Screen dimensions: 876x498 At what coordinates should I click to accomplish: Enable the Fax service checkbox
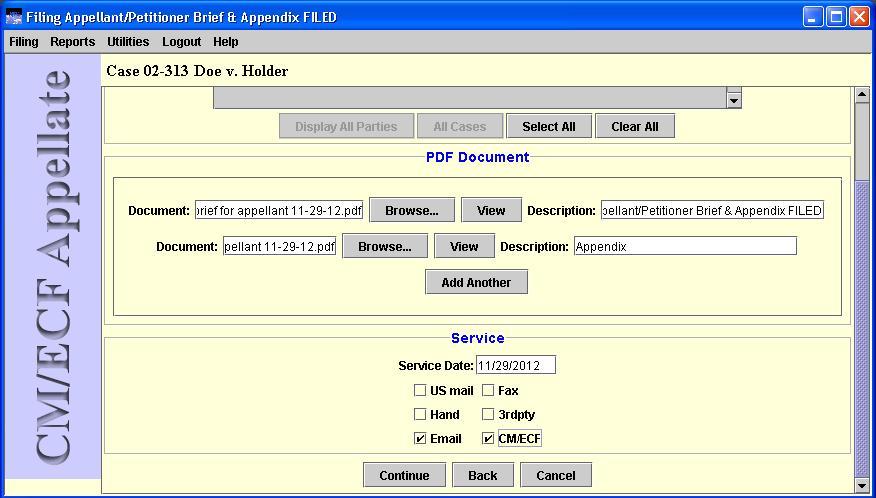point(488,390)
